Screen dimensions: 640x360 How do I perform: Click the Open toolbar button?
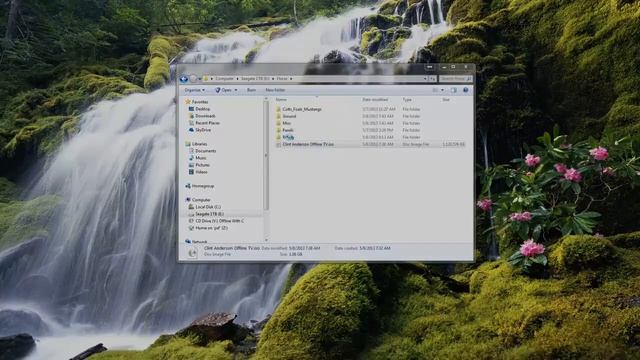(x=224, y=90)
